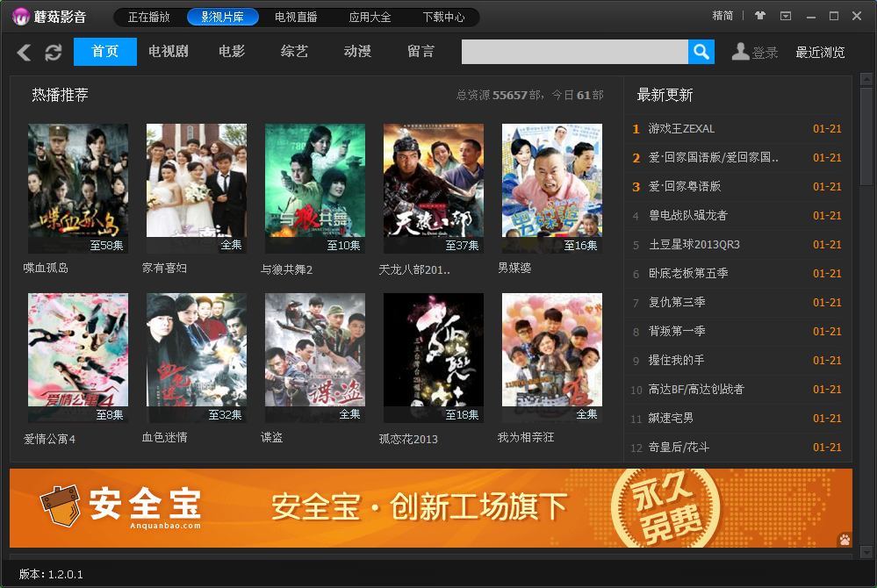Open the 男媒婆 poster thumbnail
The width and height of the screenshot is (877, 588).
552,189
